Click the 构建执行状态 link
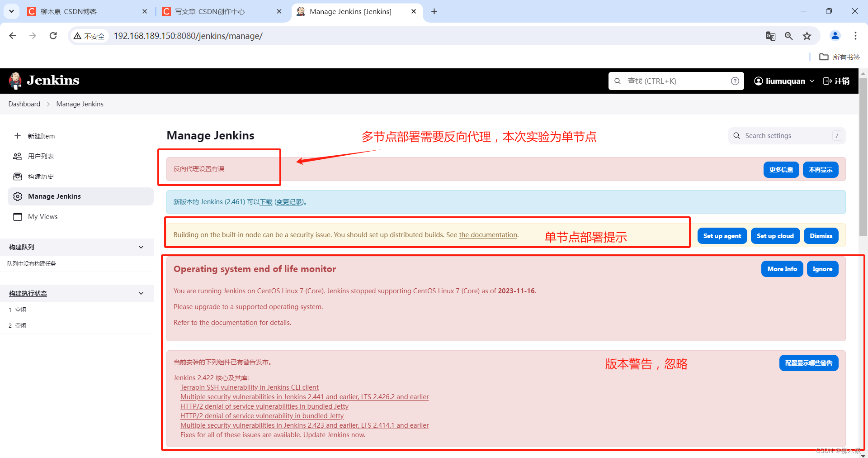The image size is (868, 458). coord(28,293)
